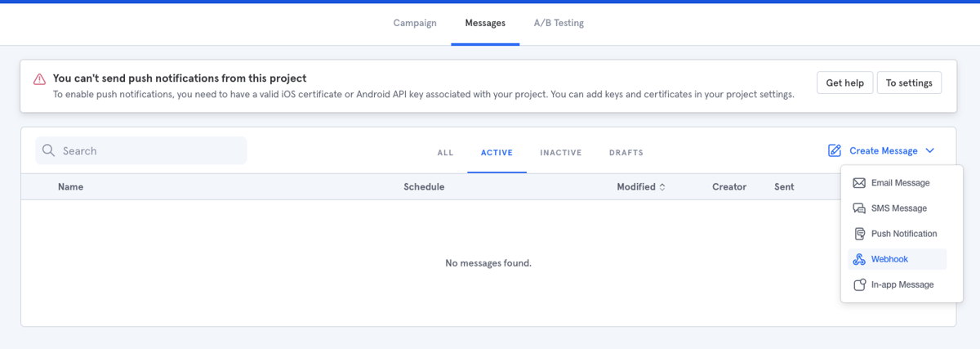The height and width of the screenshot is (349, 980).
Task: Click the Push Notification icon
Action: coord(859,234)
